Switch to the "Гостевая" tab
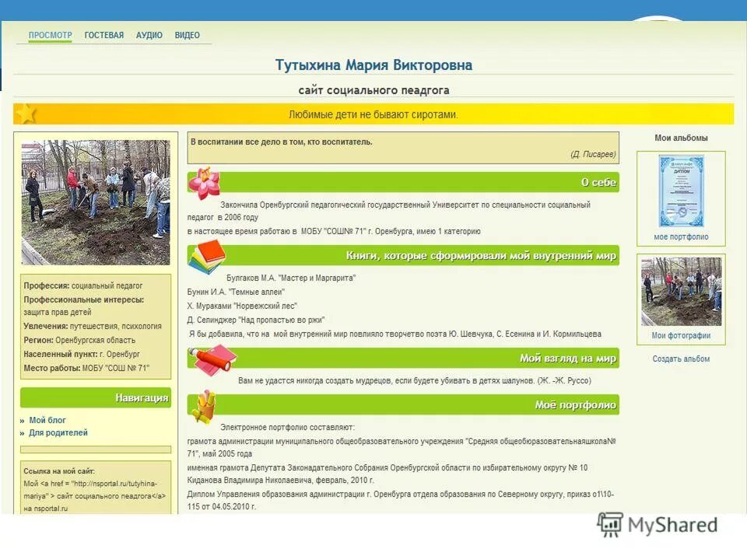The image size is (747, 560). [x=103, y=35]
